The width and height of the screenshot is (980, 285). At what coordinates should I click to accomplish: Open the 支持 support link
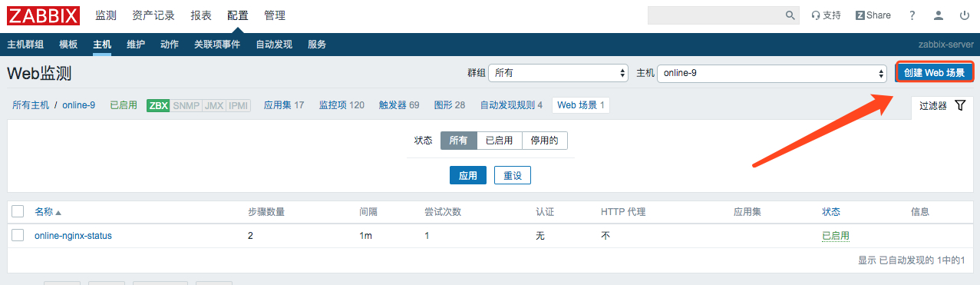coord(827,15)
